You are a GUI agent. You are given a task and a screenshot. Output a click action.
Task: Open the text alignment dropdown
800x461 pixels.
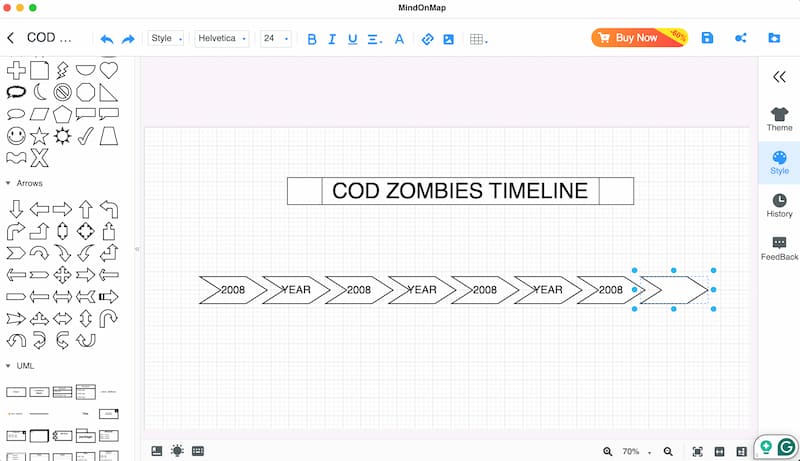coord(374,39)
